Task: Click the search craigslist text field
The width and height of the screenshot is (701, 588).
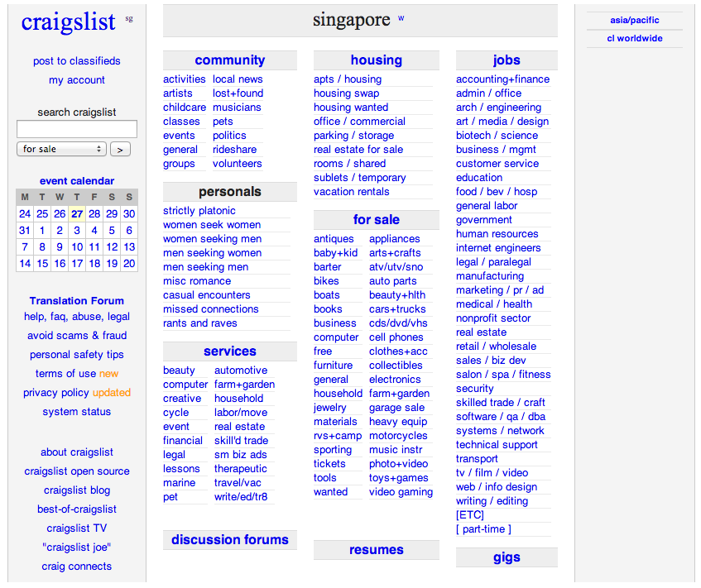Action: pyautogui.click(x=77, y=129)
